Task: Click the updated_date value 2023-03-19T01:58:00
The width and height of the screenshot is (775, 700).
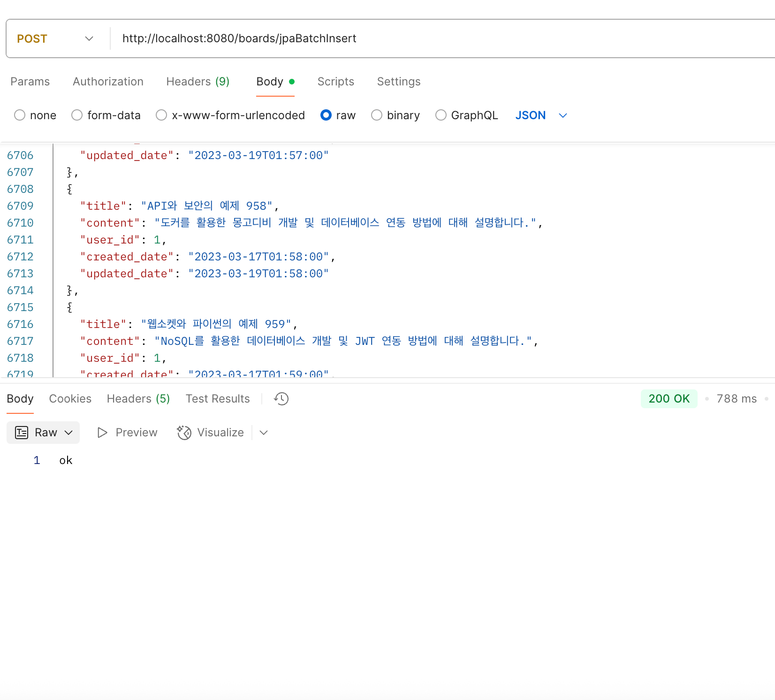Action: (258, 274)
